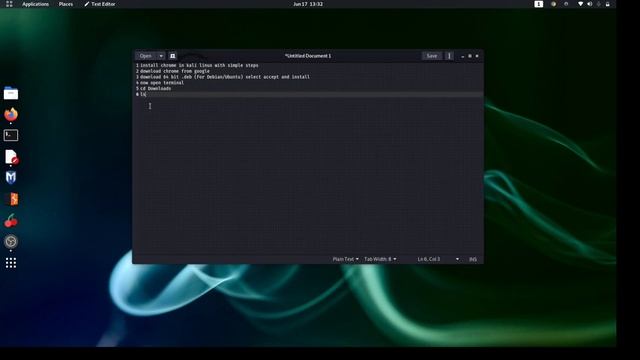Launch Firefox from the dock

[11, 114]
